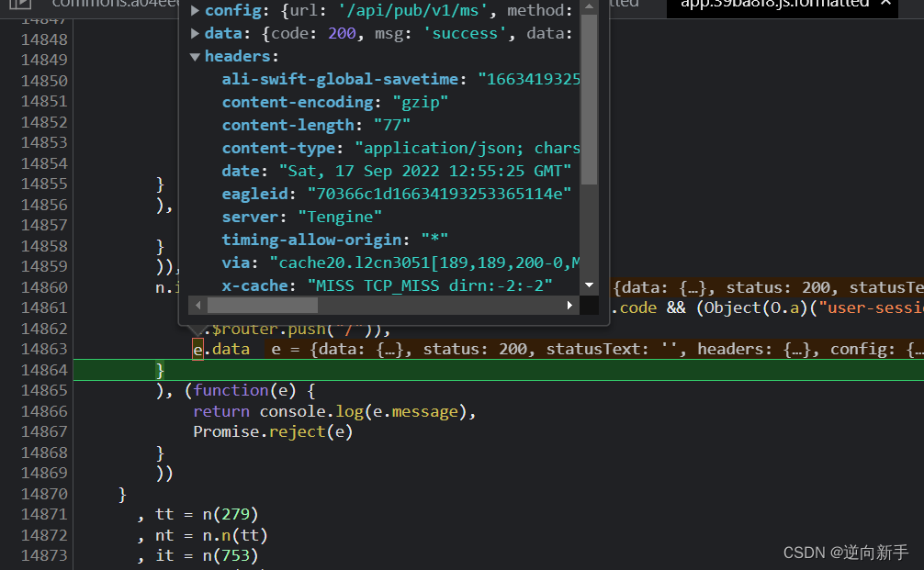Viewport: 924px width, 570px height.
Task: Click the server "Tengine" header entry
Action: (301, 217)
